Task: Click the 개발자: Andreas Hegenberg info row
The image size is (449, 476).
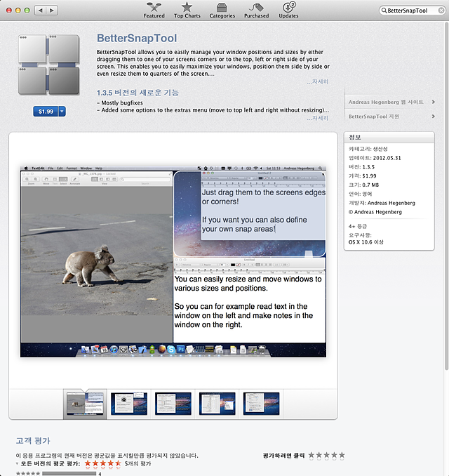Action: (382, 203)
